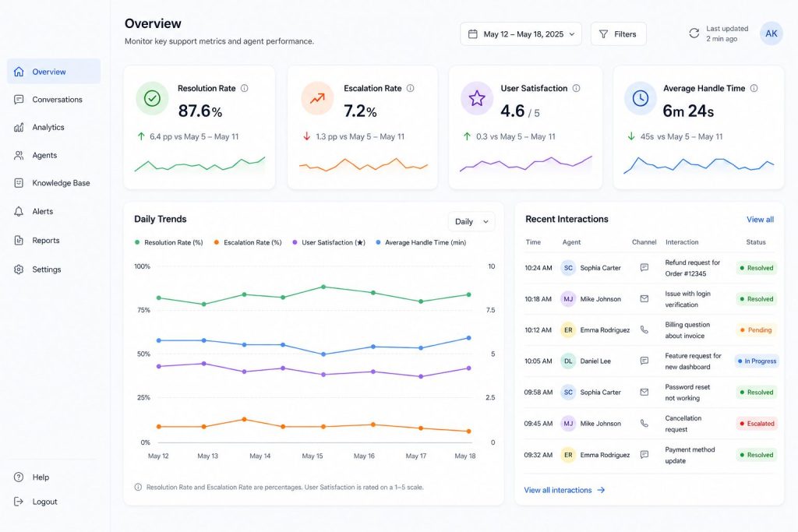Viewport: 798px width, 532px height.
Task: Click the In Progress status badge
Action: click(x=757, y=361)
